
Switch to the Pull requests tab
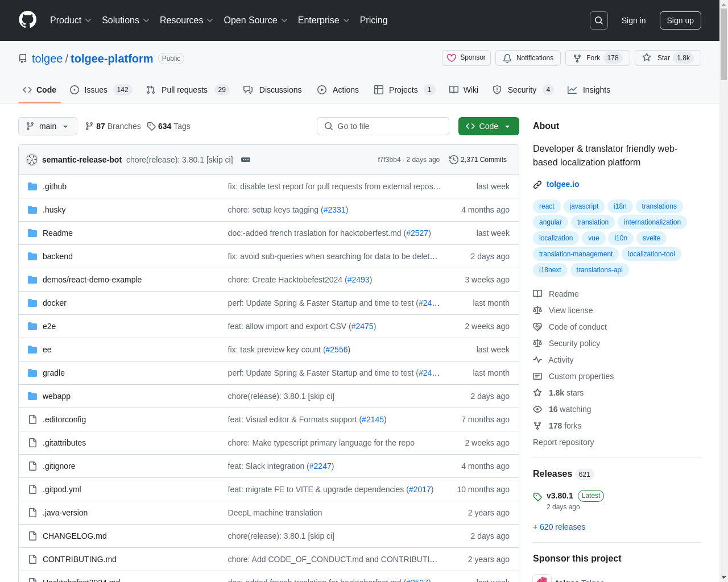tap(187, 90)
